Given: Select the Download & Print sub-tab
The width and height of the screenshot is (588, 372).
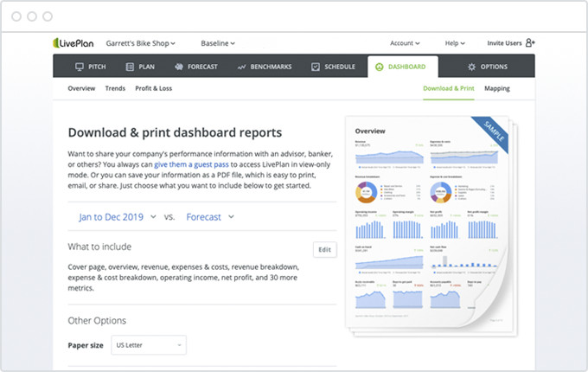Looking at the screenshot, I should [449, 88].
